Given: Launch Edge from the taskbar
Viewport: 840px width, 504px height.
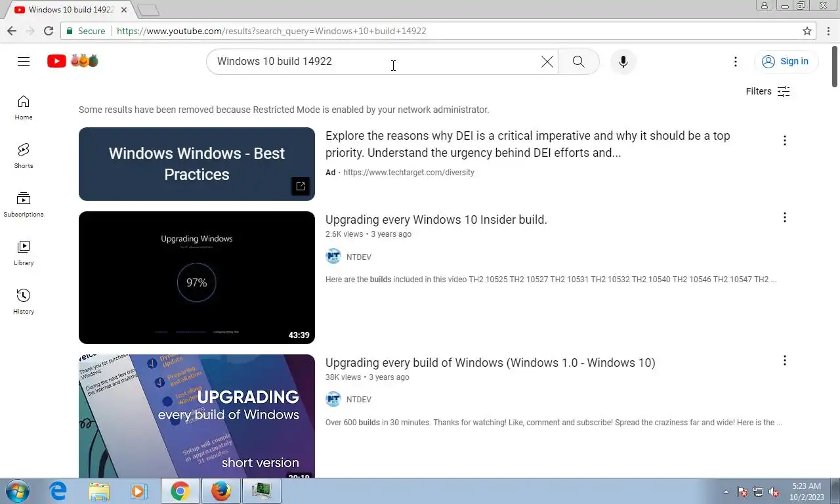Looking at the screenshot, I should click(x=58, y=491).
